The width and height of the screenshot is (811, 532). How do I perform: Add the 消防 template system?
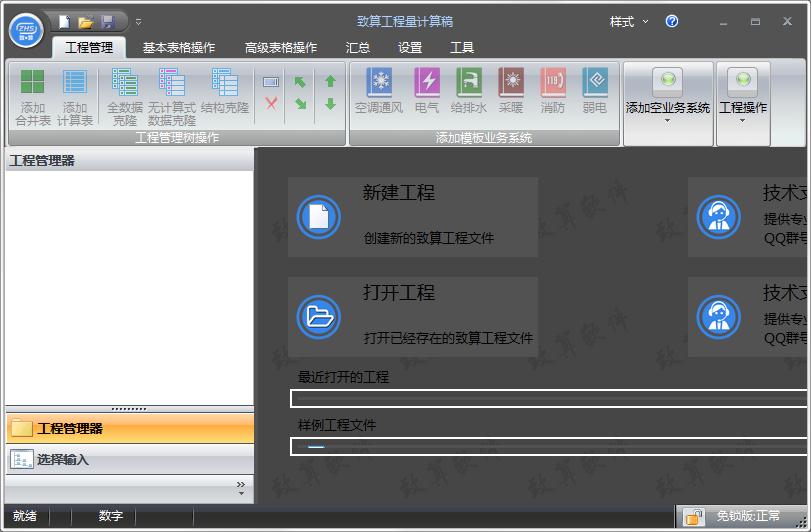(x=552, y=91)
